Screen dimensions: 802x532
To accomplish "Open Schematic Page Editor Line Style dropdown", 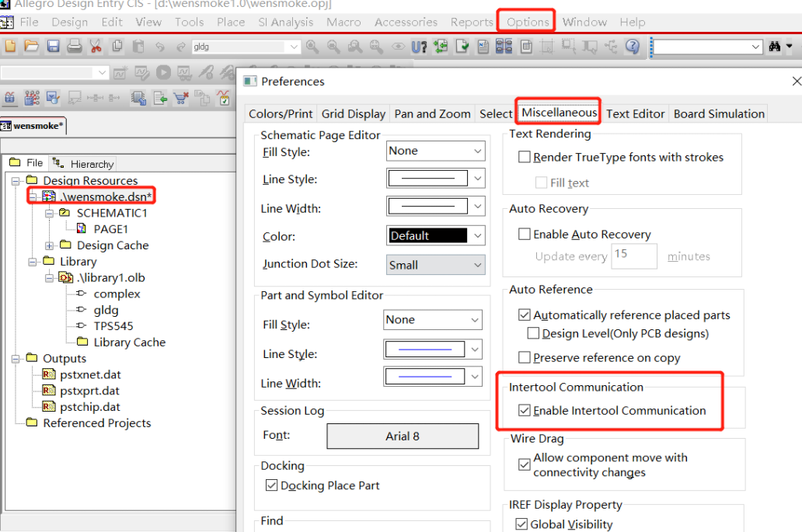I will click(x=435, y=179).
